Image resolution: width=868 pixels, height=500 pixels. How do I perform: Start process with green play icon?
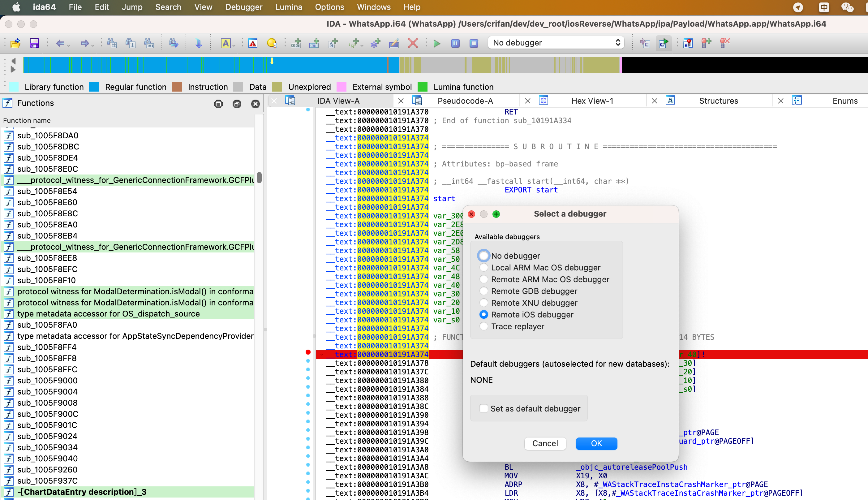click(x=436, y=43)
